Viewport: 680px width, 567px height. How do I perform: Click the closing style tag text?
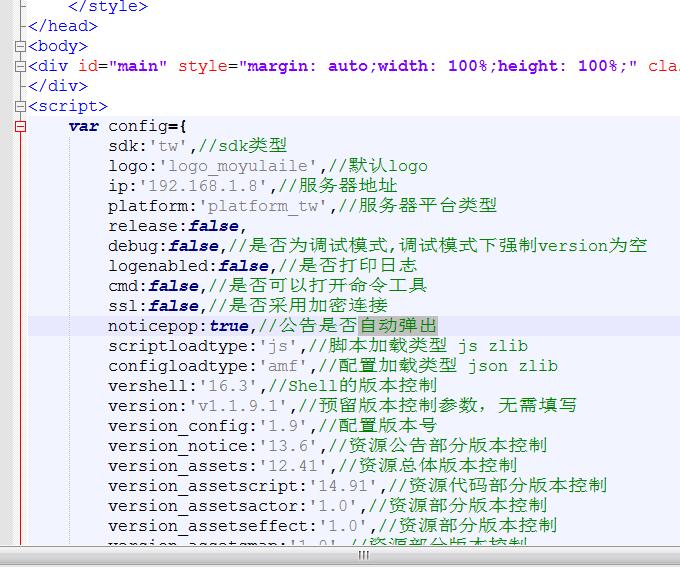pos(108,6)
